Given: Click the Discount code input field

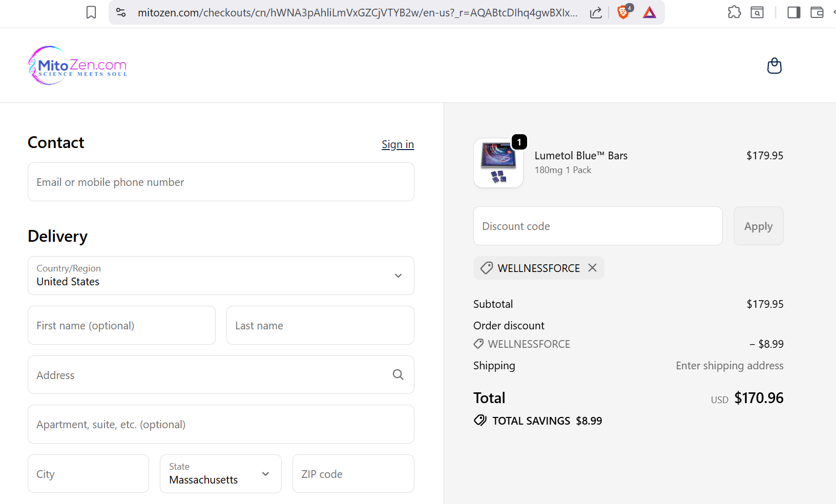Looking at the screenshot, I should pos(598,226).
